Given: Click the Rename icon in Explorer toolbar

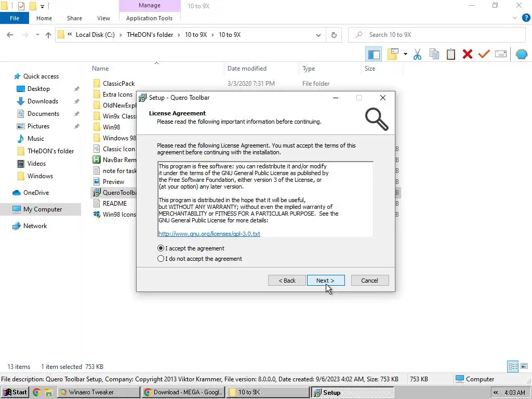Looking at the screenshot, I should click(x=501, y=54).
